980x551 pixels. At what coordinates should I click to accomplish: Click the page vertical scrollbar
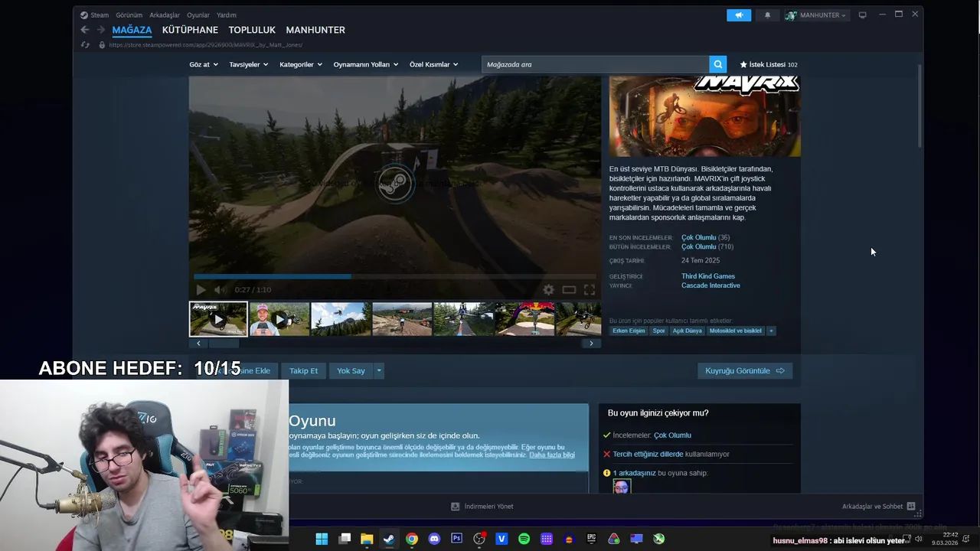click(920, 106)
